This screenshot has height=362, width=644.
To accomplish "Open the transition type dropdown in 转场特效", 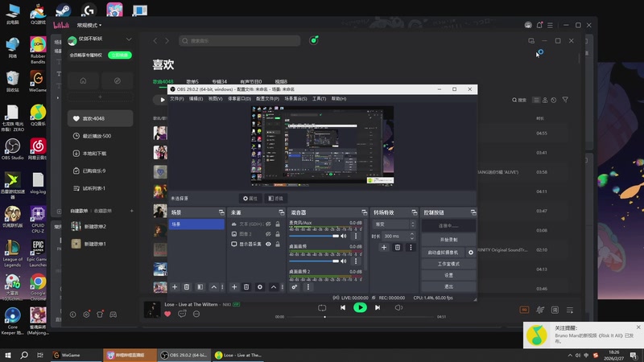I will 394,224.
